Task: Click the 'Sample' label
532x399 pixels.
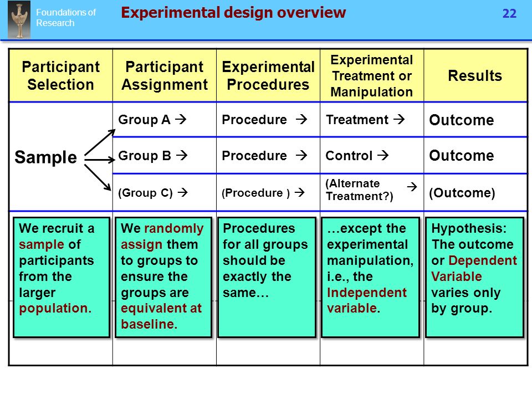Action: click(46, 157)
